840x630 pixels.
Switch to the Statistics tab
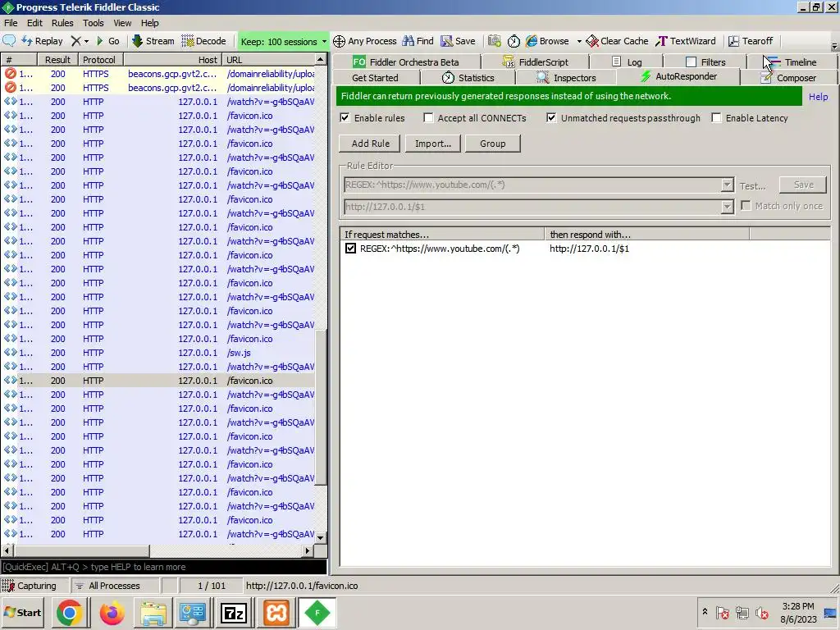pos(468,78)
